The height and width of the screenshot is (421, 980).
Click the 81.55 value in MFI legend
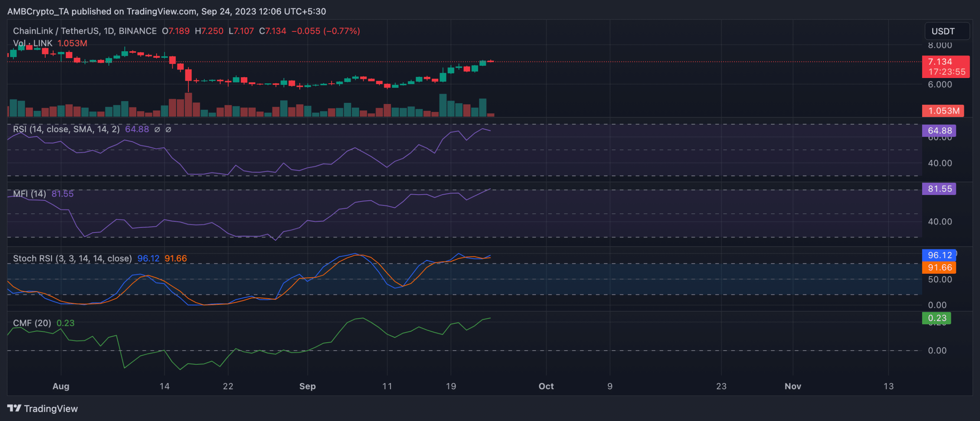[x=62, y=194]
